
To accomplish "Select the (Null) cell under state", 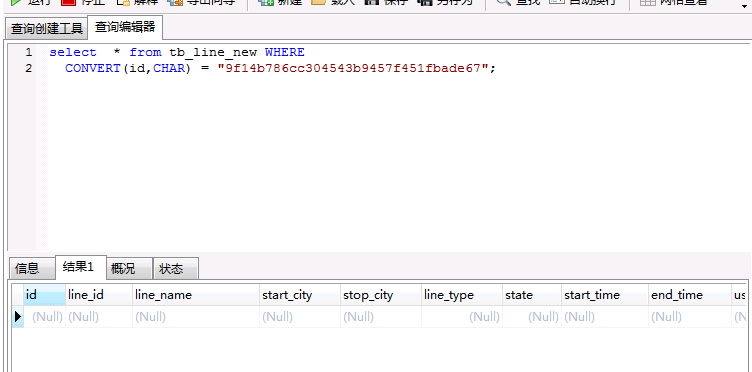I will coord(532,317).
